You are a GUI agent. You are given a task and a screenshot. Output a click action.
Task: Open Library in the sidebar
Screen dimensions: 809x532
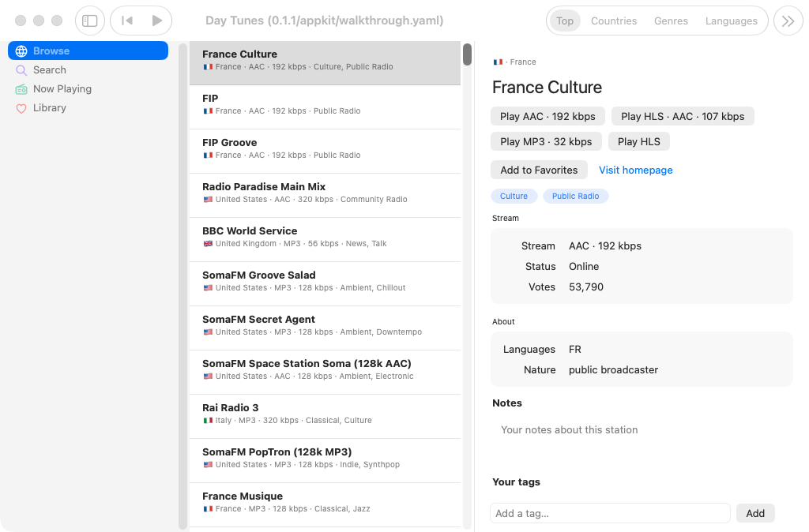point(88,107)
